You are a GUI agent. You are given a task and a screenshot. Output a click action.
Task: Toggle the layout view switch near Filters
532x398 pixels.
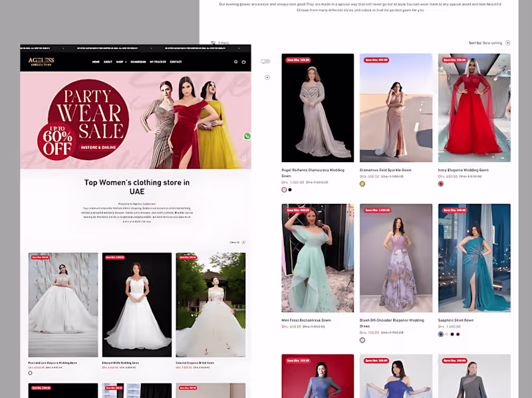point(265,60)
